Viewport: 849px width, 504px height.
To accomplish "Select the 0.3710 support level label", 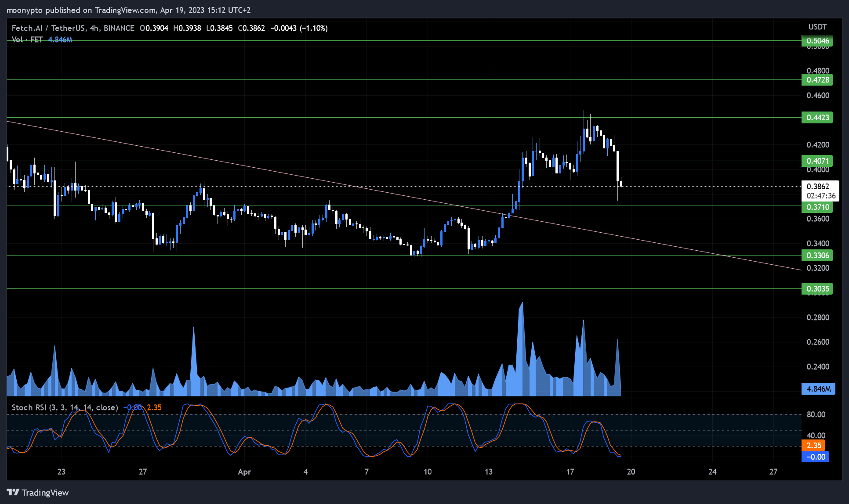I will coord(817,207).
